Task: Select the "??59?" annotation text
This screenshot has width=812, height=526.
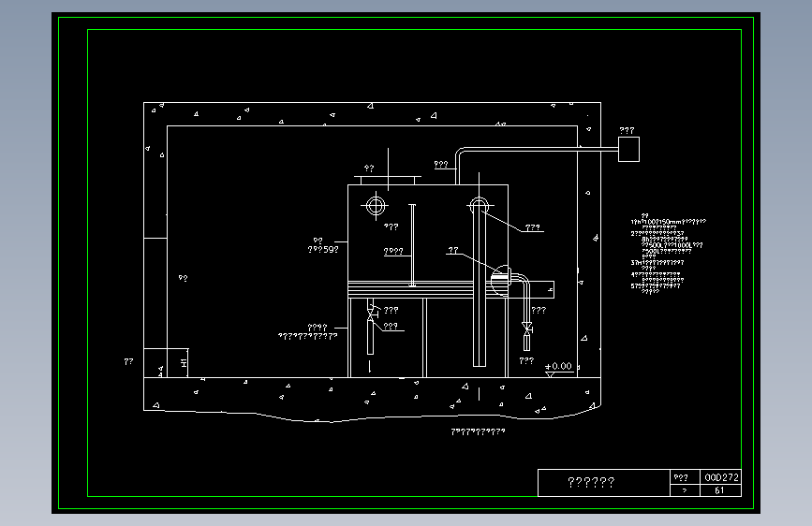Action: pyautogui.click(x=323, y=250)
